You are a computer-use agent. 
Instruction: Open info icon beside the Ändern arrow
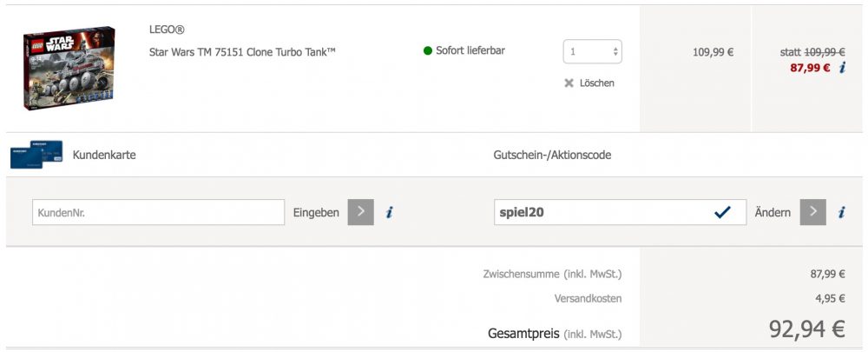point(841,212)
